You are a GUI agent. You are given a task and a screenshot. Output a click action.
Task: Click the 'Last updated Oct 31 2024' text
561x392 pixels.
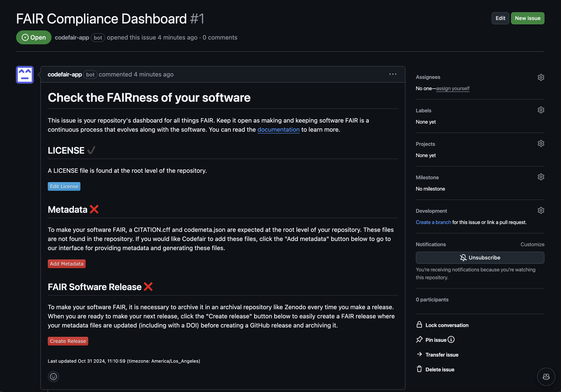[x=124, y=361]
